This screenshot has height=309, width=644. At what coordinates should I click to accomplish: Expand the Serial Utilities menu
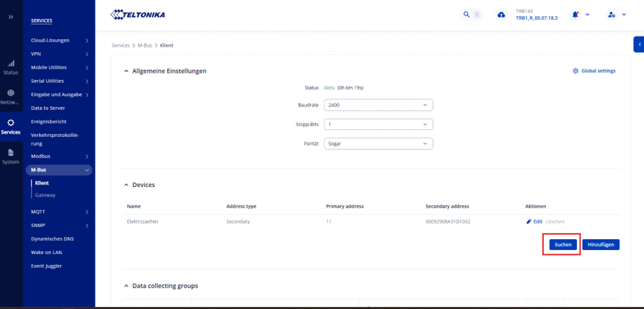[60, 81]
